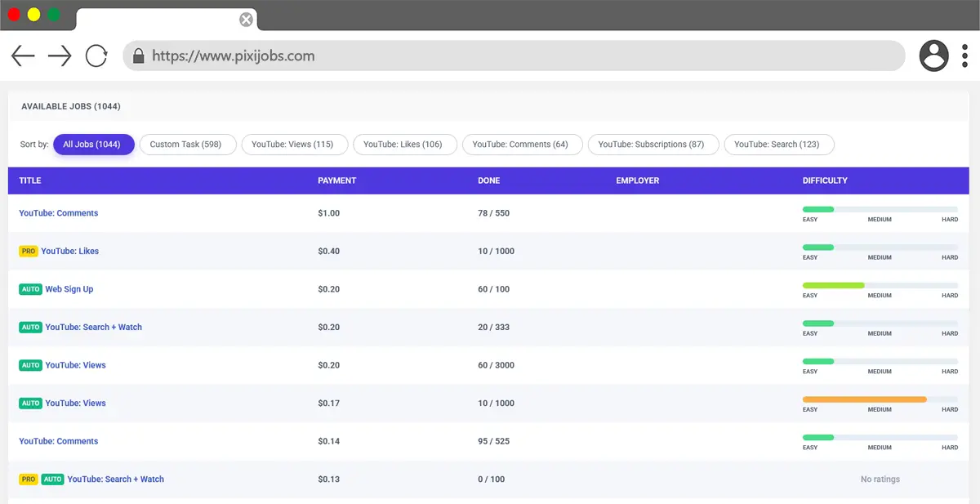Reload the page with the refresh icon
Screen dimensions: 980x504
click(x=96, y=56)
